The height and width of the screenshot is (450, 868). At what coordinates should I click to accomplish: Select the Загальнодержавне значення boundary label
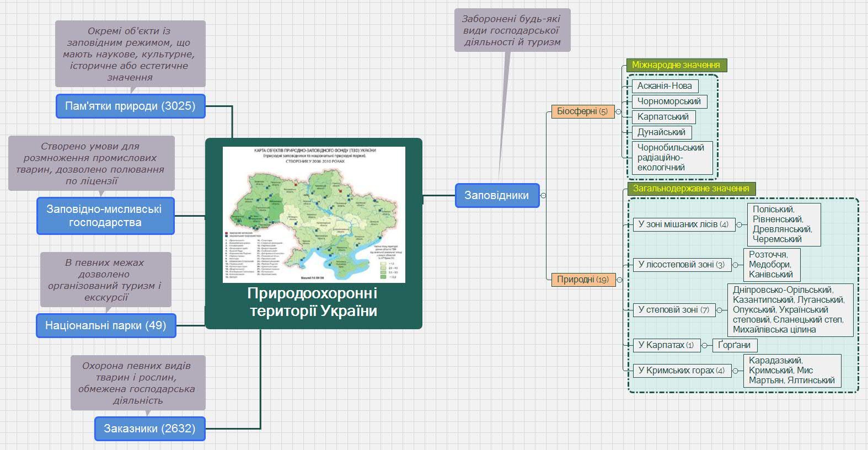coord(691,189)
